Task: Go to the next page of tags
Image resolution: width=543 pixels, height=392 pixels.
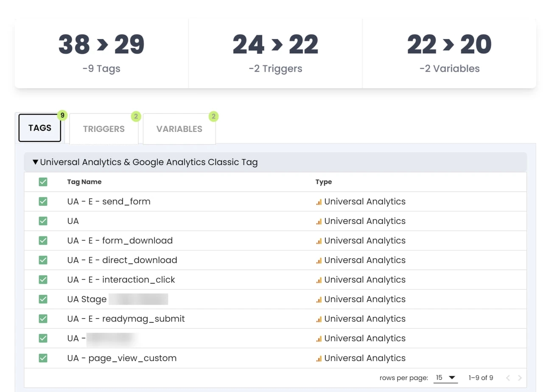Action: click(x=520, y=378)
